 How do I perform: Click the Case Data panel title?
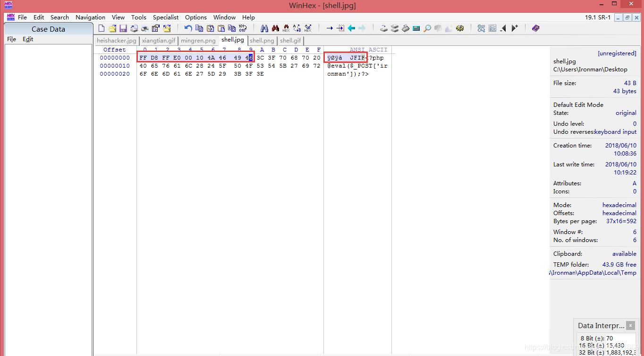point(48,29)
